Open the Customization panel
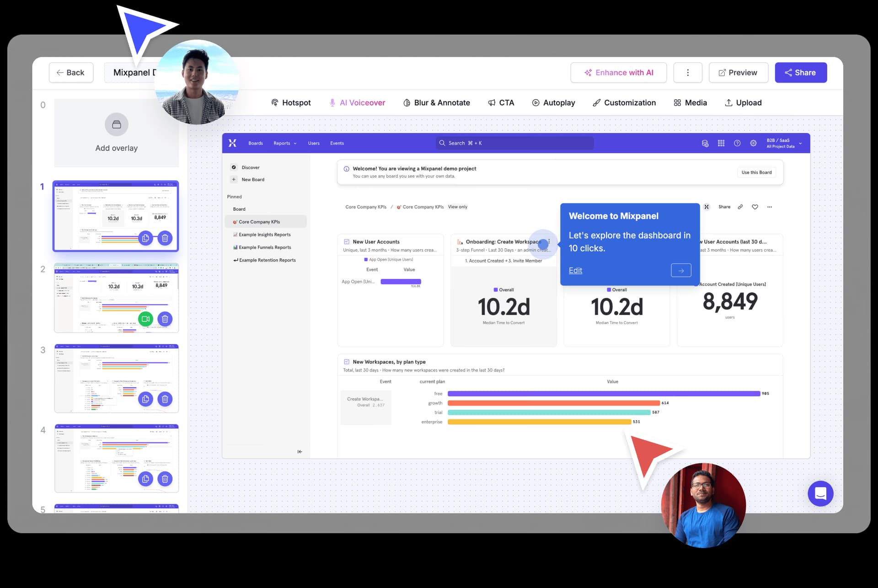 tap(624, 102)
